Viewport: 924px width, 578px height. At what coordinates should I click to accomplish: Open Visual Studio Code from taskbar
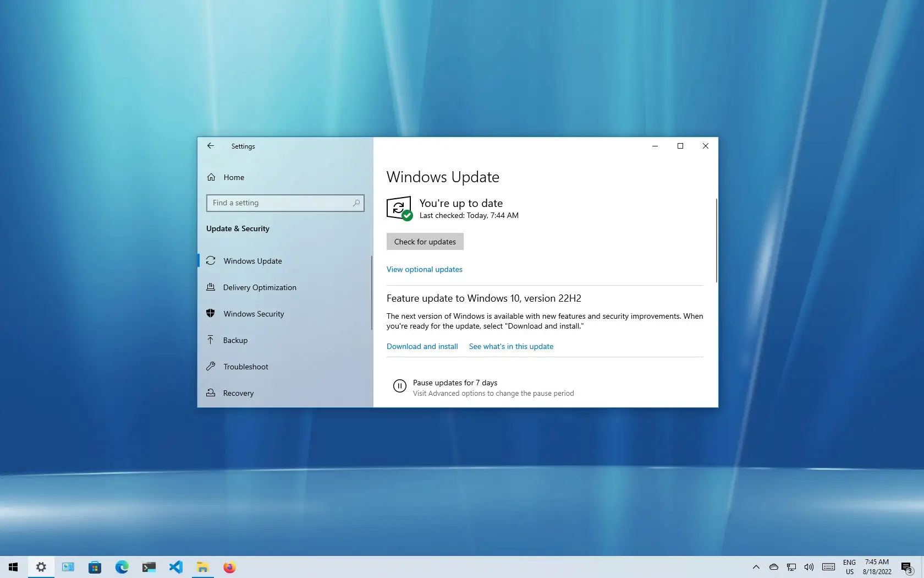(175, 567)
